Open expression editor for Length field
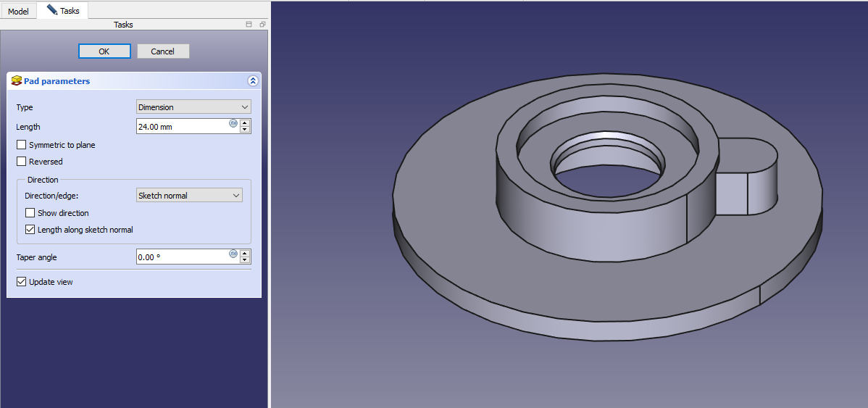This screenshot has height=408, width=868. pos(233,123)
